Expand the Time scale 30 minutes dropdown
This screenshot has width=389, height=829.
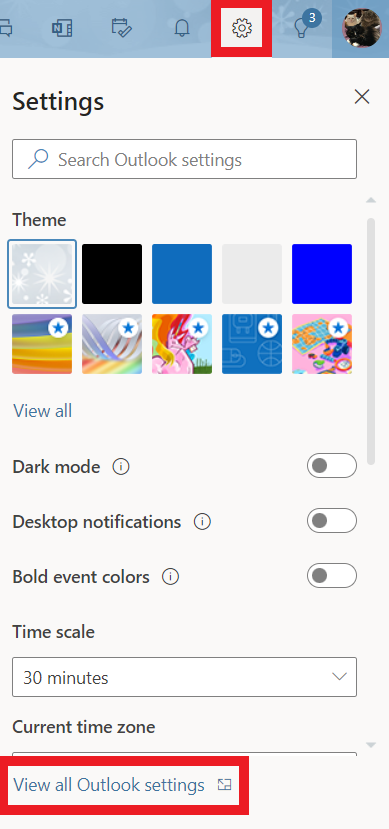(x=184, y=677)
